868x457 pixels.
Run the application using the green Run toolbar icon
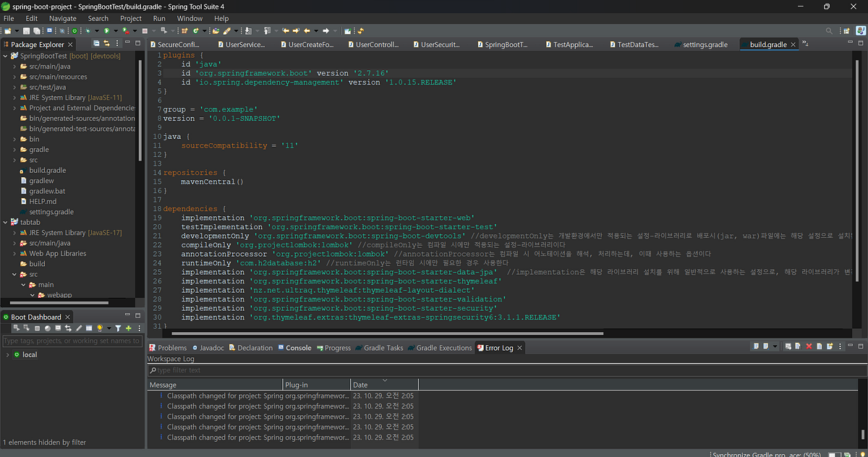tap(108, 30)
